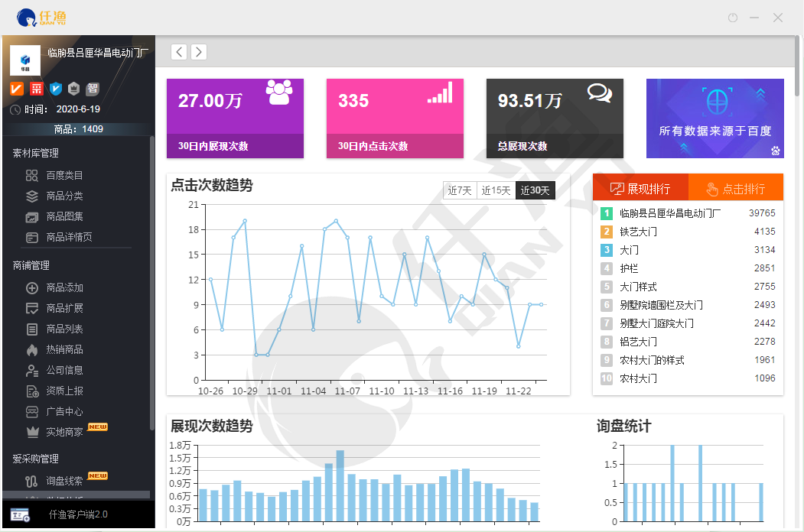Open 热销商品 flame icon entry
Image resolution: width=804 pixels, height=532 pixels.
click(x=32, y=350)
